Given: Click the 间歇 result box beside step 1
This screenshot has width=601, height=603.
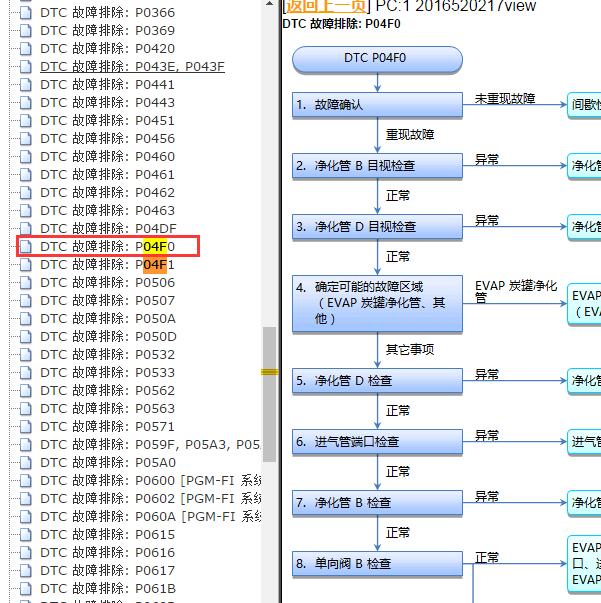Looking at the screenshot, I should pyautogui.click(x=584, y=105).
